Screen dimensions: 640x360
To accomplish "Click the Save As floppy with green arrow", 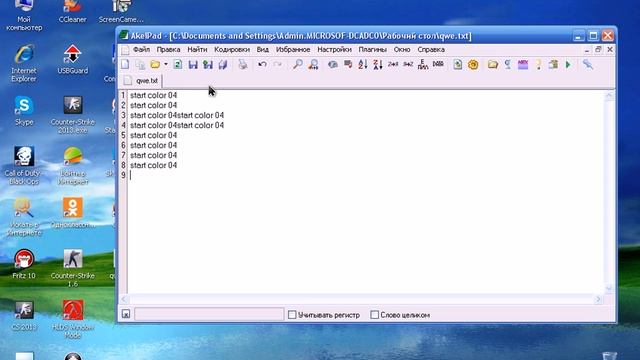I will 208,64.
